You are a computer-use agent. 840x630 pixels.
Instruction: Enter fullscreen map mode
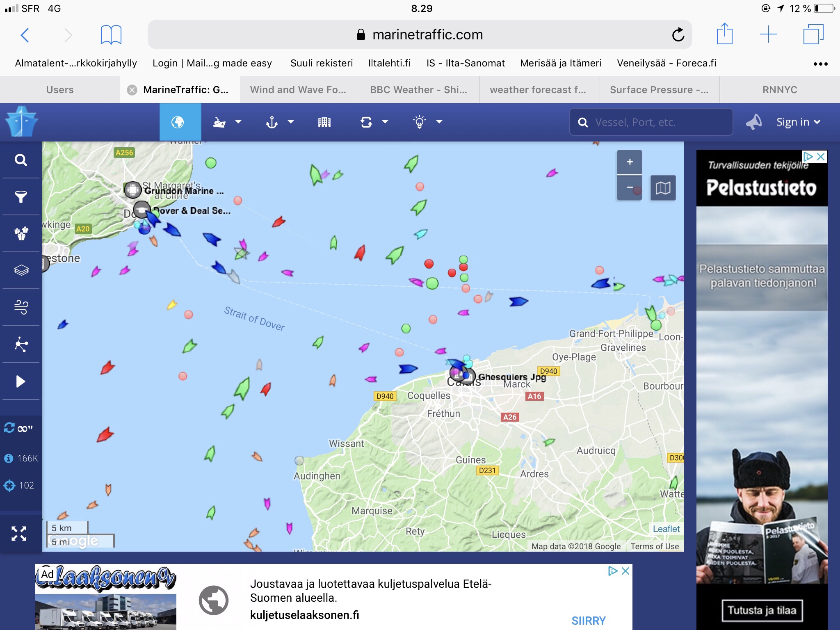(x=19, y=534)
